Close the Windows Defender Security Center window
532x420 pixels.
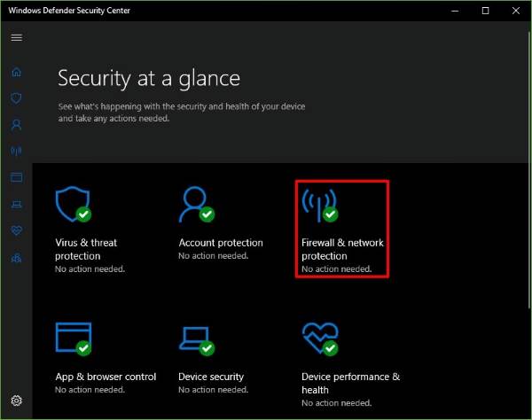click(516, 11)
